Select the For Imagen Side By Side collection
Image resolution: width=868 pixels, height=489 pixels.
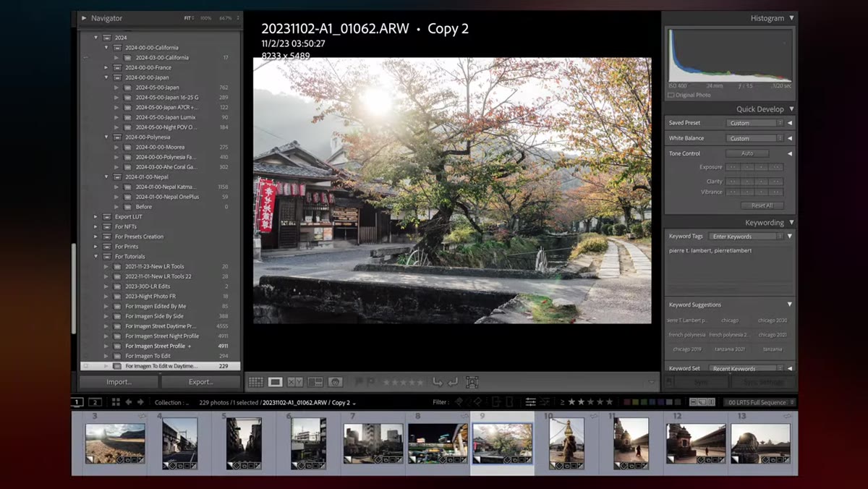[x=154, y=316]
